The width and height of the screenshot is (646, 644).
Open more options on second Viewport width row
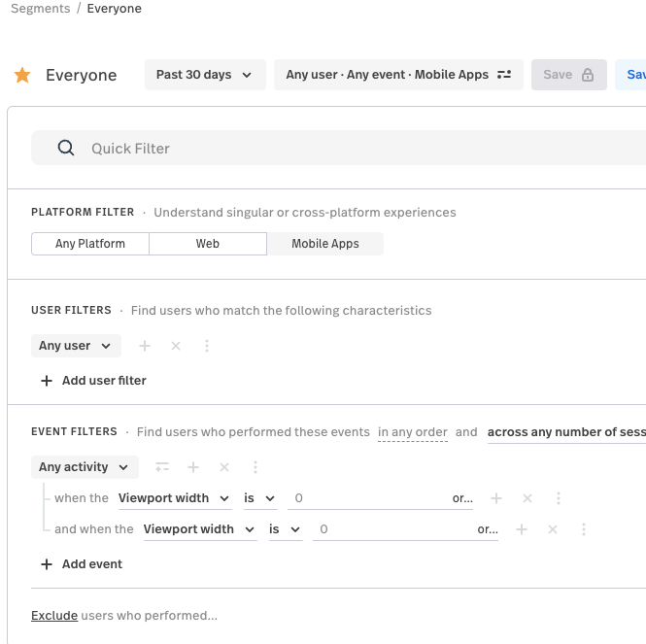[x=584, y=529]
